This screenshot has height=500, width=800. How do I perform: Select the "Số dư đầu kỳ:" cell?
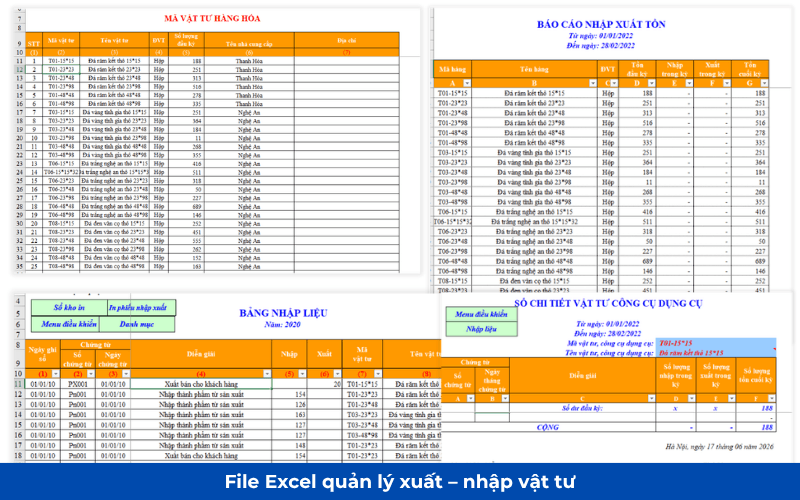pyautogui.click(x=582, y=408)
